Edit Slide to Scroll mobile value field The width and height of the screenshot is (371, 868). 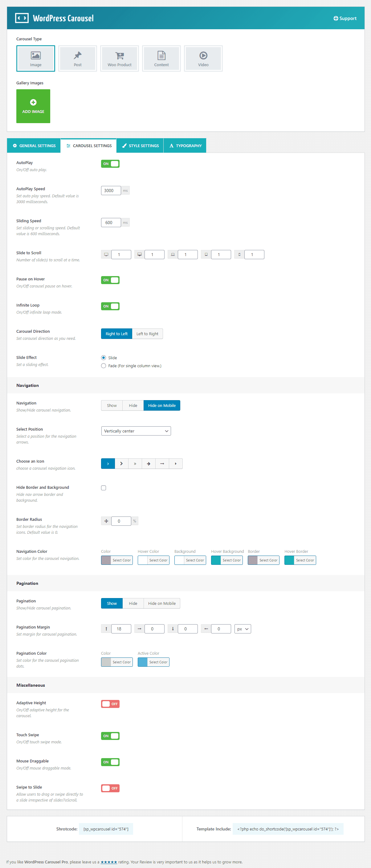(x=254, y=255)
